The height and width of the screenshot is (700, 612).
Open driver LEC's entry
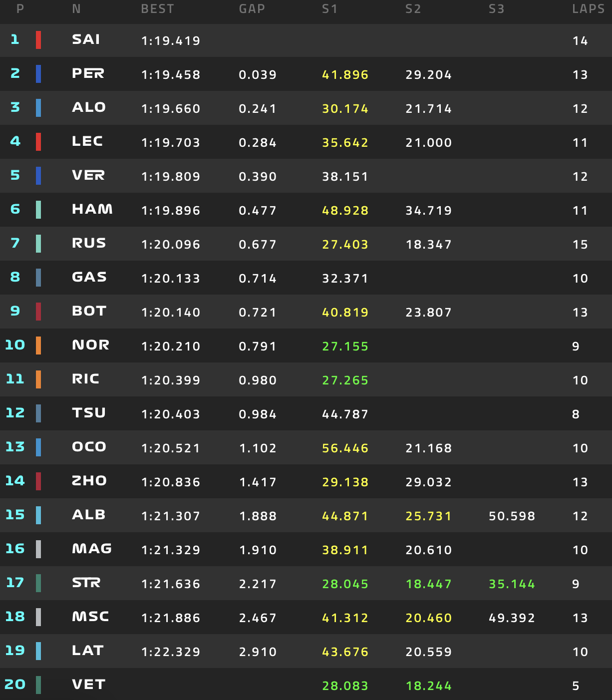pyautogui.click(x=87, y=142)
